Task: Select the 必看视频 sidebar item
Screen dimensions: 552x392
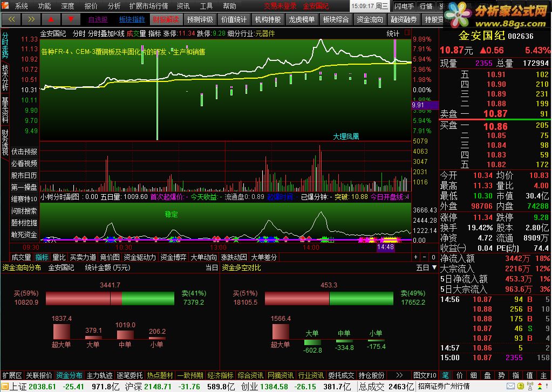Action: tap(24, 163)
